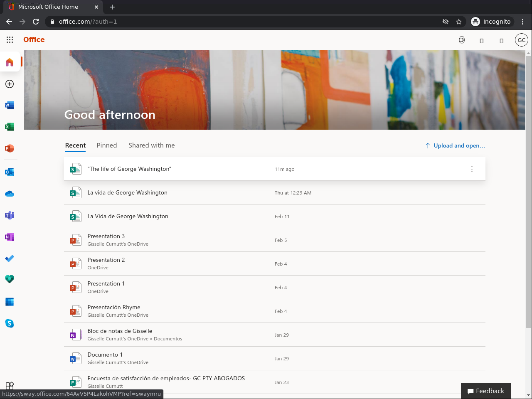Go to the Office Home sidebar icon

point(10,62)
